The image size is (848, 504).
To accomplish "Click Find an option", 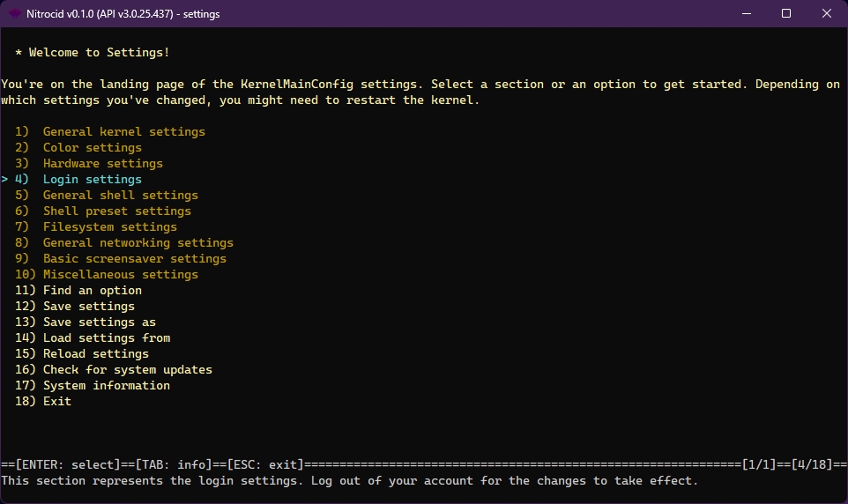I will [92, 290].
